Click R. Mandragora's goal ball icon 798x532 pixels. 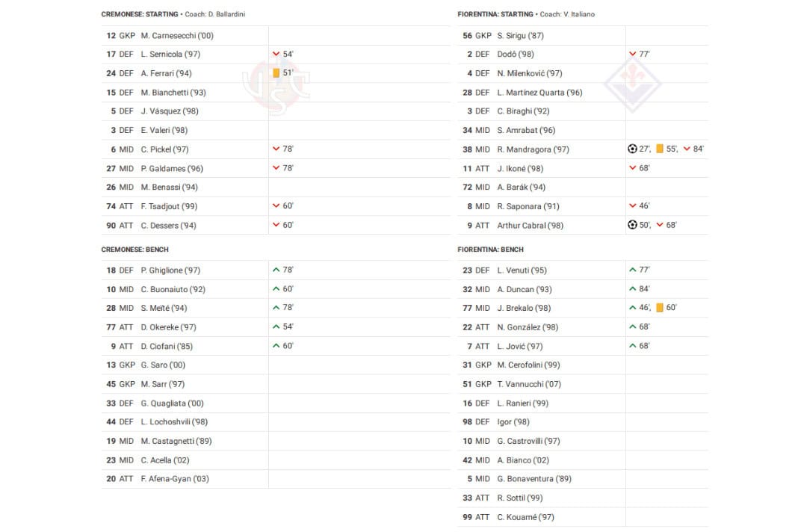(x=632, y=149)
